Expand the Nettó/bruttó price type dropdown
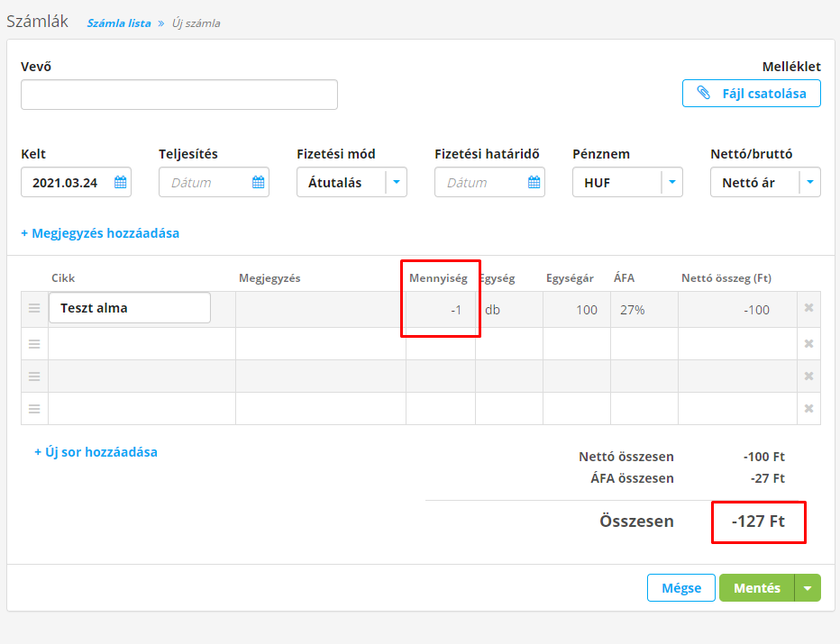The image size is (840, 644). [809, 183]
